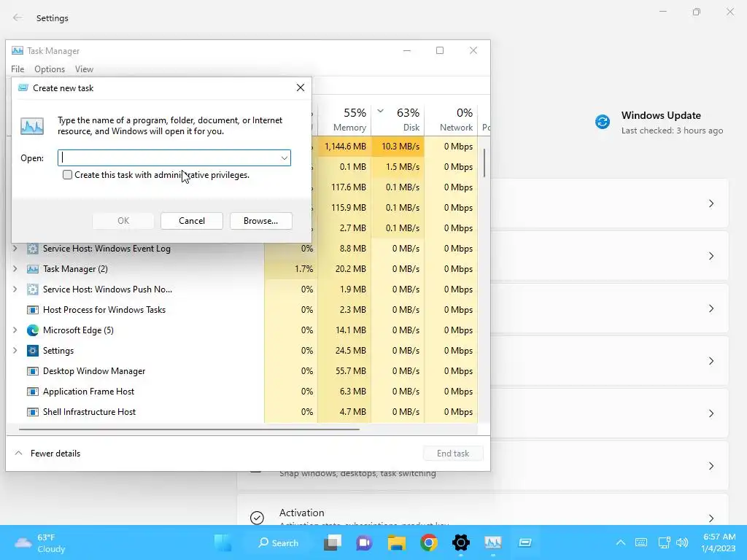This screenshot has width=747, height=560.
Task: Open Task View from the taskbar
Action: point(333,542)
